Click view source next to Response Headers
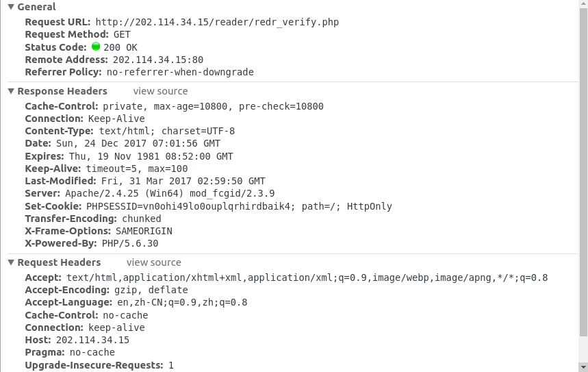This screenshot has height=372, width=588. pyautogui.click(x=160, y=91)
